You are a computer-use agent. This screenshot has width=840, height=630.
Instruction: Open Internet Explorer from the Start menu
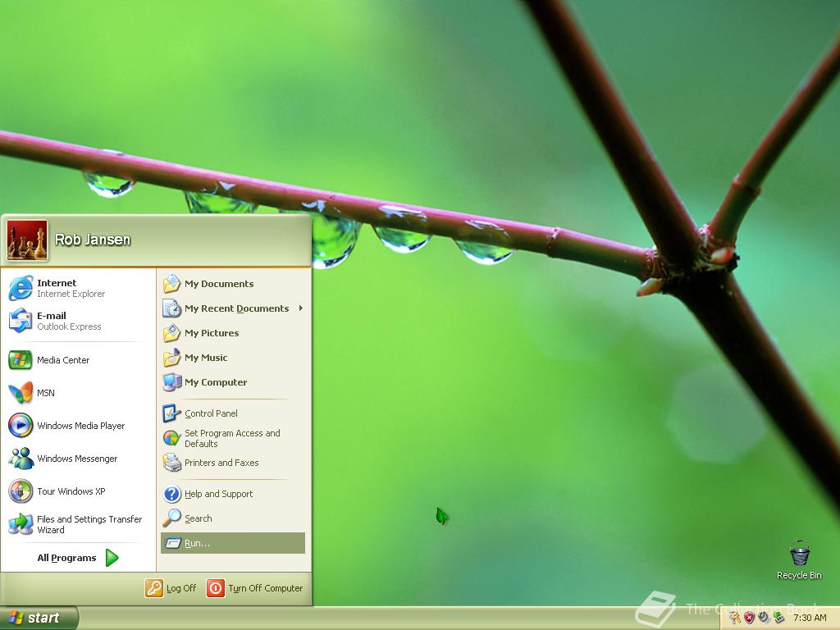pos(78,288)
